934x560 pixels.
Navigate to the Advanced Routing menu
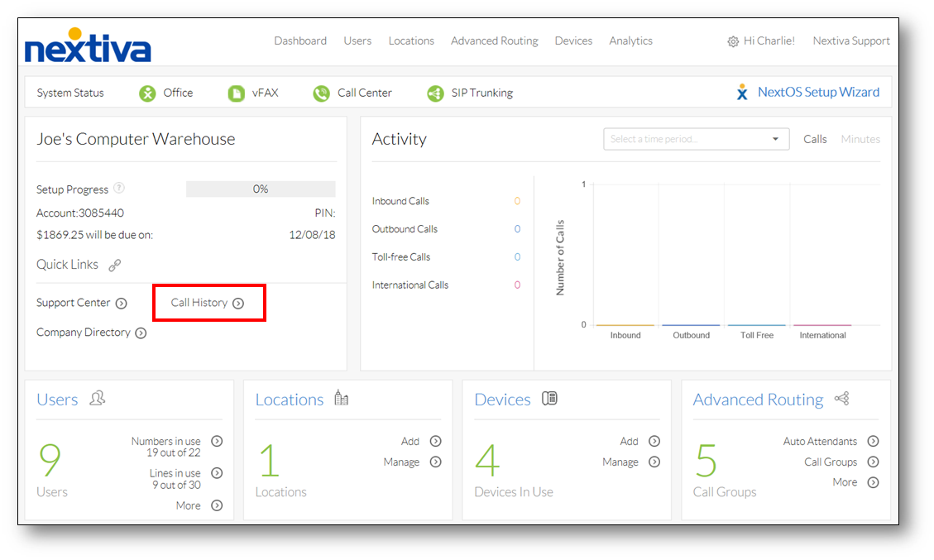click(x=494, y=40)
